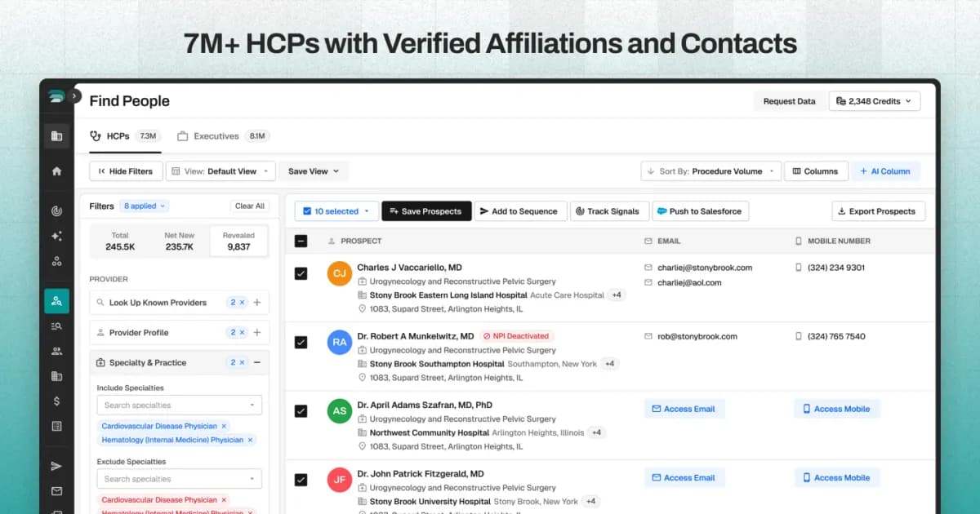The image size is (980, 514).
Task: Switch to the HCPs tab
Action: 125,136
